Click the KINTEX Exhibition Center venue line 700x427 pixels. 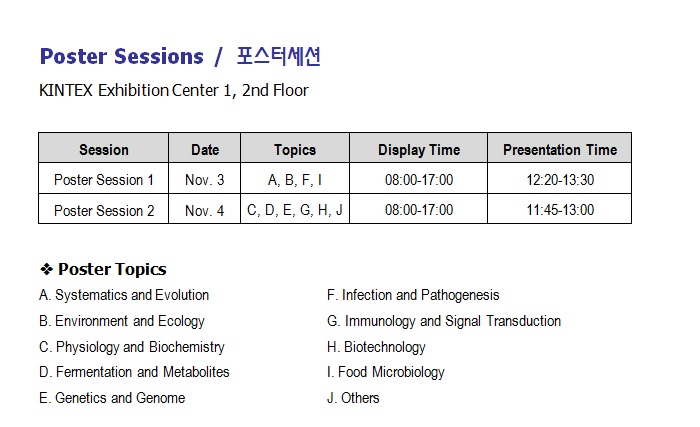pyautogui.click(x=173, y=91)
